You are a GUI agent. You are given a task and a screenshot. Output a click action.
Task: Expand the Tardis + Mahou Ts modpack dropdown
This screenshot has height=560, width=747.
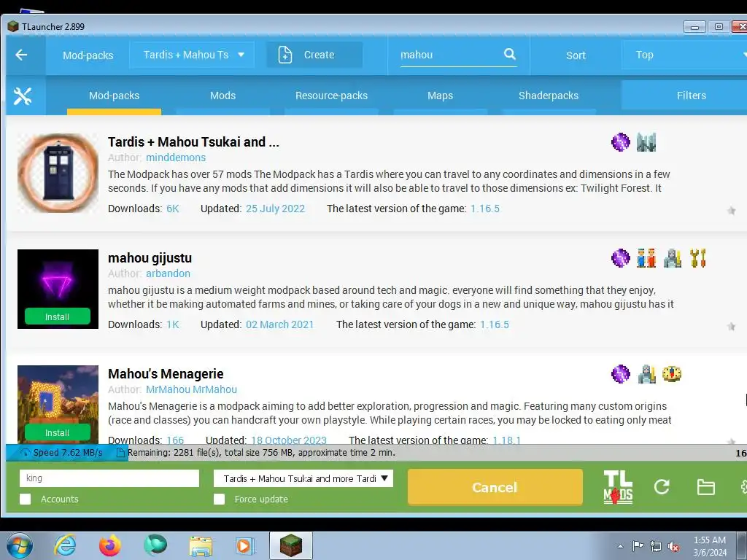[x=192, y=55]
